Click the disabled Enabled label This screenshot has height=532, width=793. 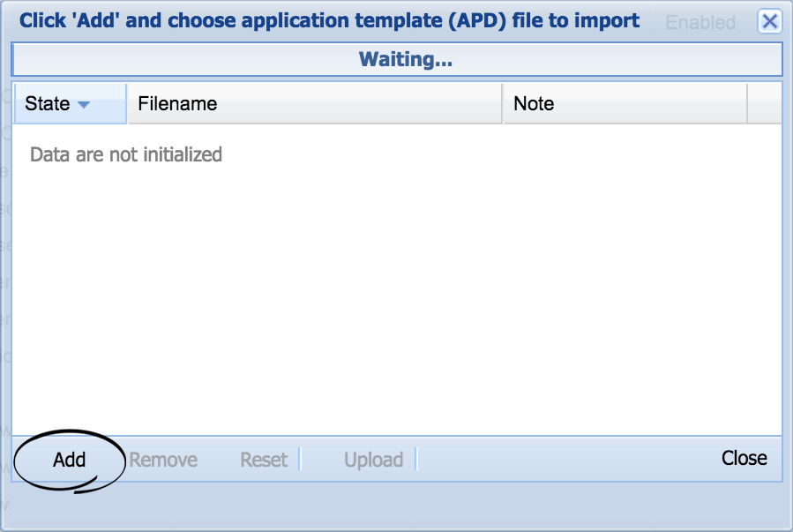pos(699,23)
